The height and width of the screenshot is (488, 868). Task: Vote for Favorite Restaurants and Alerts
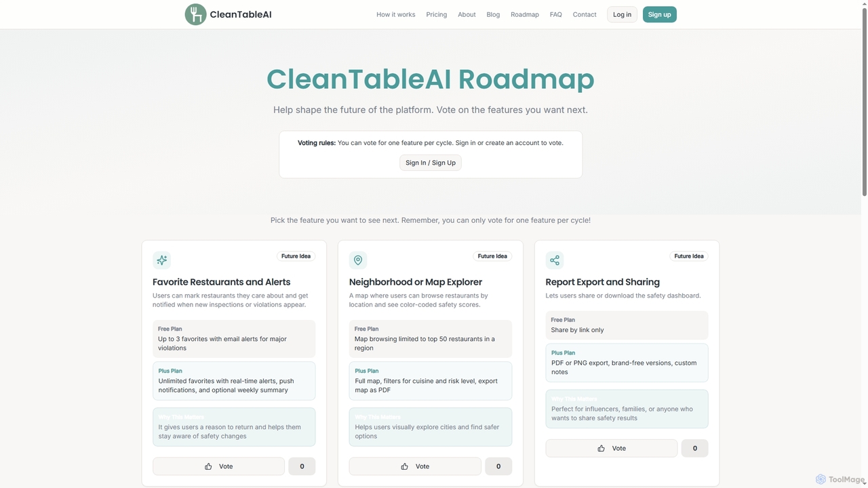pyautogui.click(x=218, y=466)
